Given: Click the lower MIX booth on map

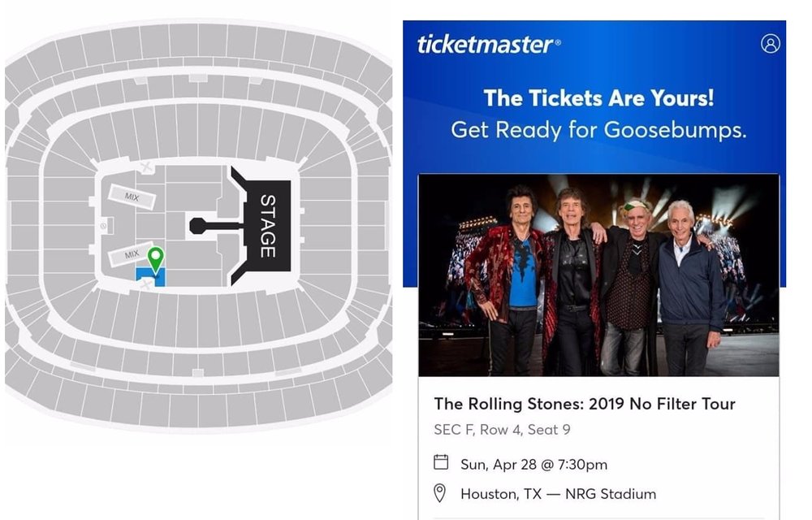Looking at the screenshot, I should click(131, 253).
